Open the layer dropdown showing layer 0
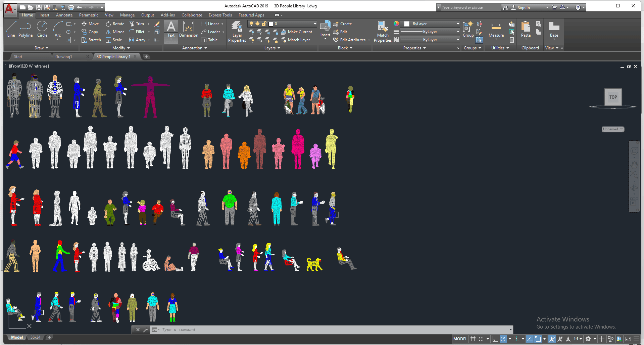 (283, 24)
